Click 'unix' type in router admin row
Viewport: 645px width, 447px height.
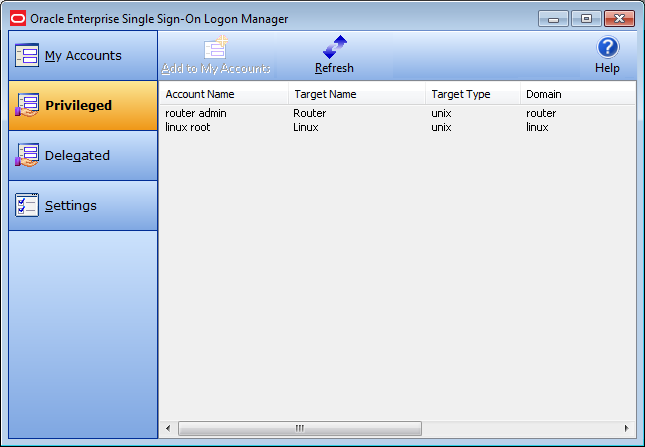tap(441, 113)
